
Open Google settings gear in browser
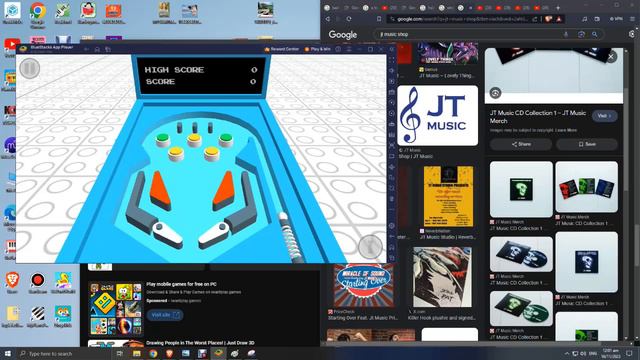[x=632, y=34]
